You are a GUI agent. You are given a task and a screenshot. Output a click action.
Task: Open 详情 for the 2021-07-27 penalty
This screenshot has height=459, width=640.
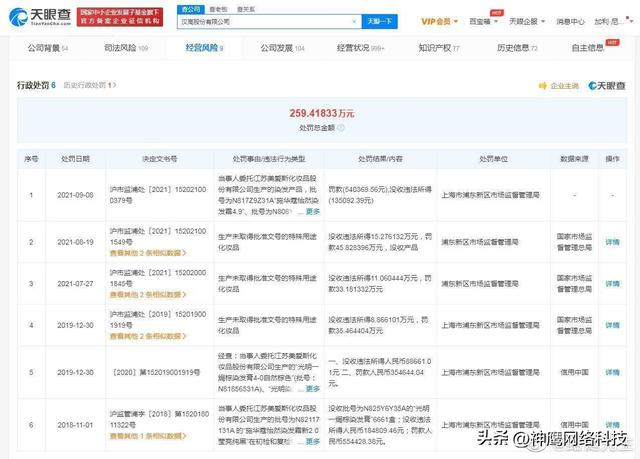click(612, 284)
